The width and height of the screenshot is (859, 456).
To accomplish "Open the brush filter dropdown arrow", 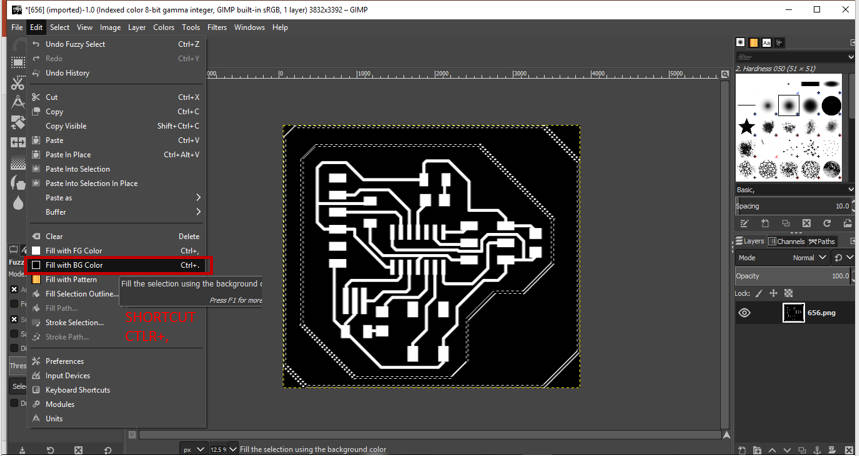I will pos(850,56).
